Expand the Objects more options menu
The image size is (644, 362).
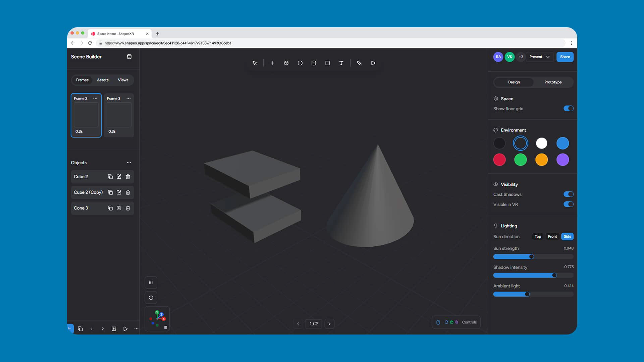pos(129,163)
